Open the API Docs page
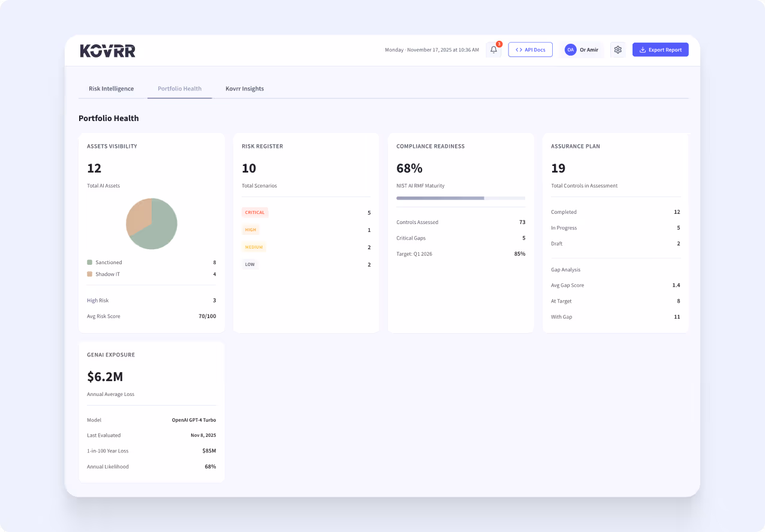Viewport: 765px width, 532px height. pos(530,49)
